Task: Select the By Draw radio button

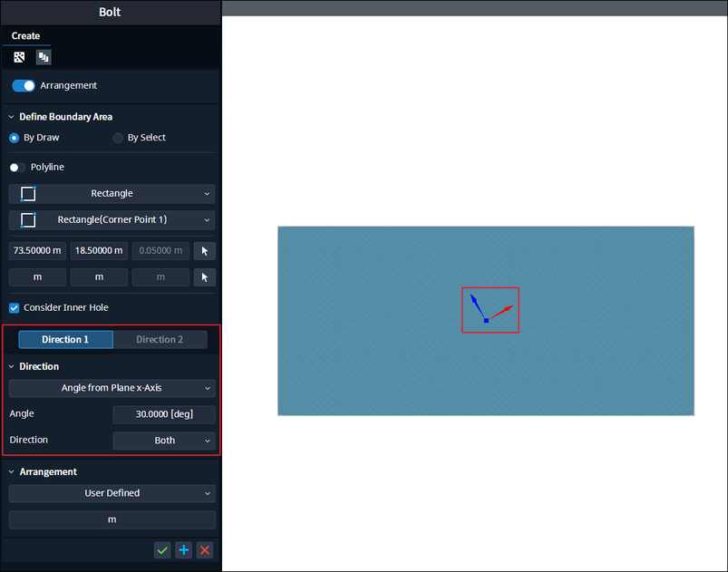Action: click(15, 138)
